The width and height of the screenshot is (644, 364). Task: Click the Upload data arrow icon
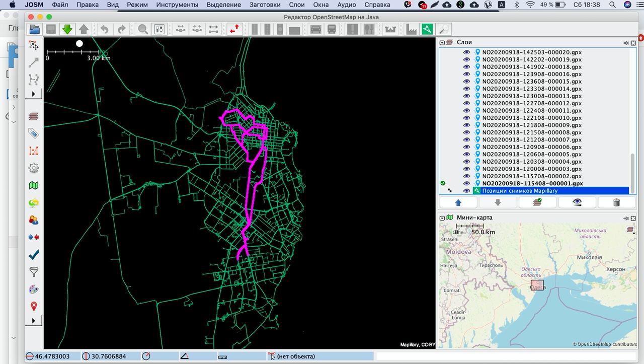coord(84,29)
